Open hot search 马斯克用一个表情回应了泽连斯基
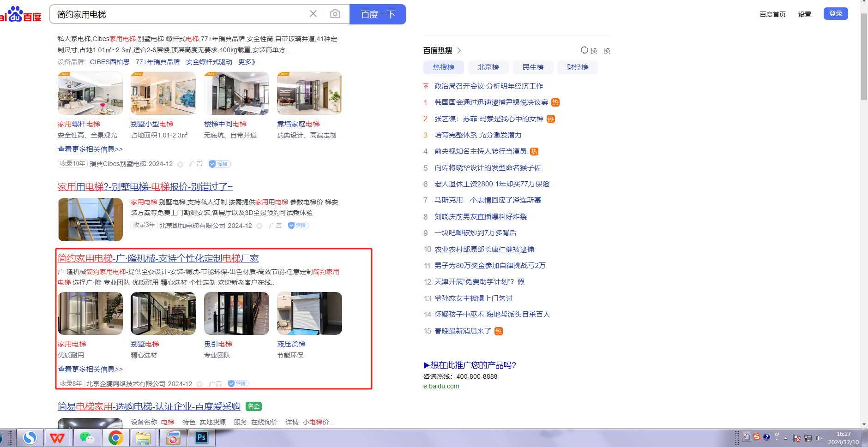 (488, 200)
